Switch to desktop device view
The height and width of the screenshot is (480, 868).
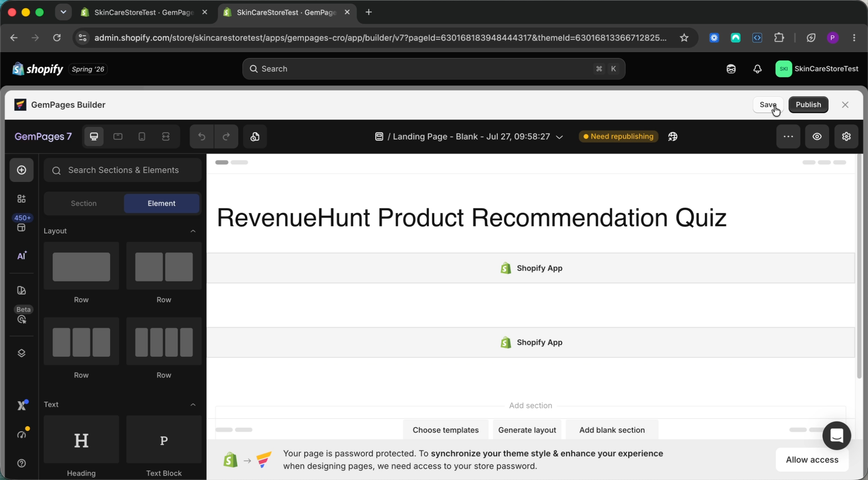click(x=94, y=136)
